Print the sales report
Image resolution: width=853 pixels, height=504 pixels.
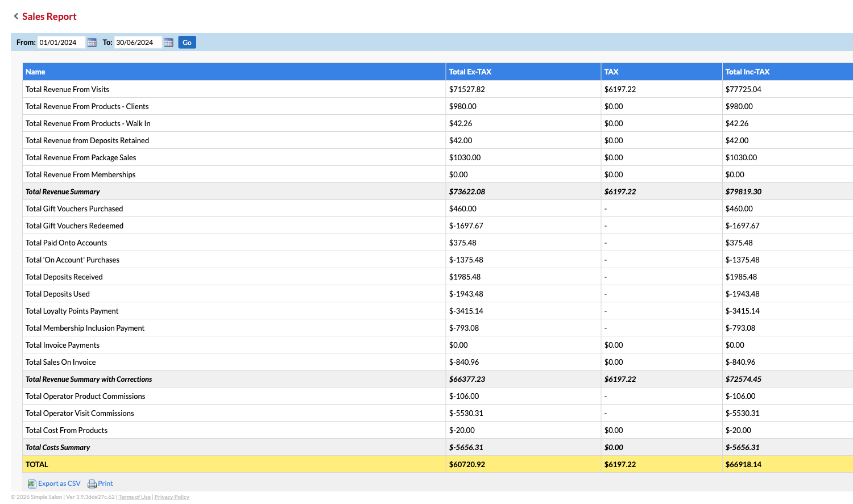coord(105,484)
